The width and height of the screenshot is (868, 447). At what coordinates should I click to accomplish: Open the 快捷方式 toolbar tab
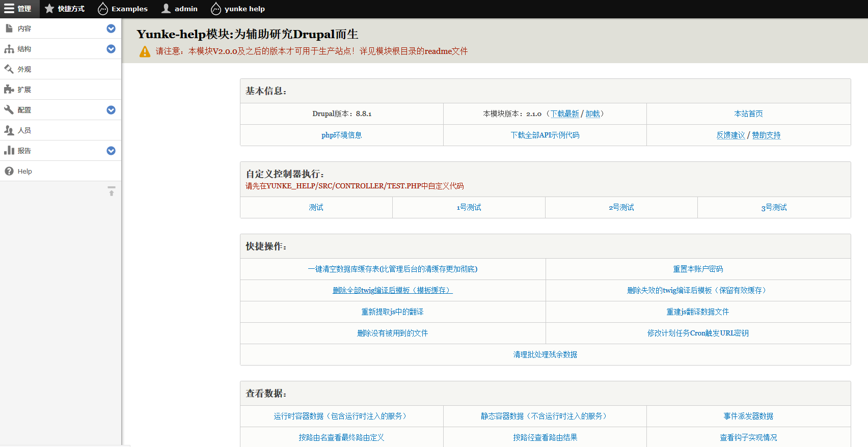click(x=65, y=9)
